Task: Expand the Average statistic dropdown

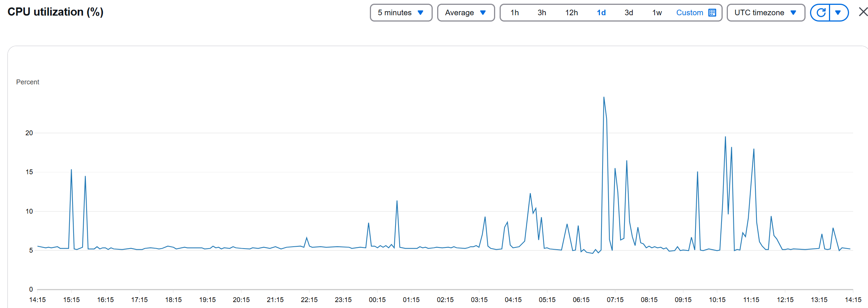Action: pyautogui.click(x=466, y=13)
